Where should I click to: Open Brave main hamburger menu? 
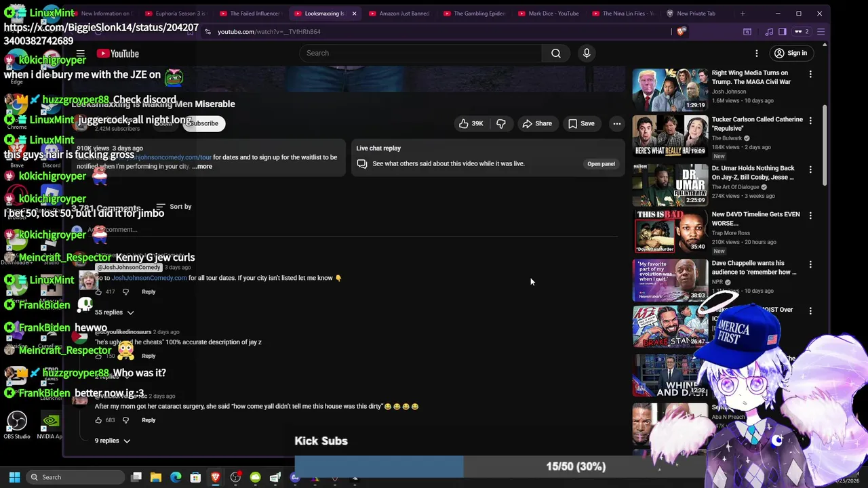821,31
